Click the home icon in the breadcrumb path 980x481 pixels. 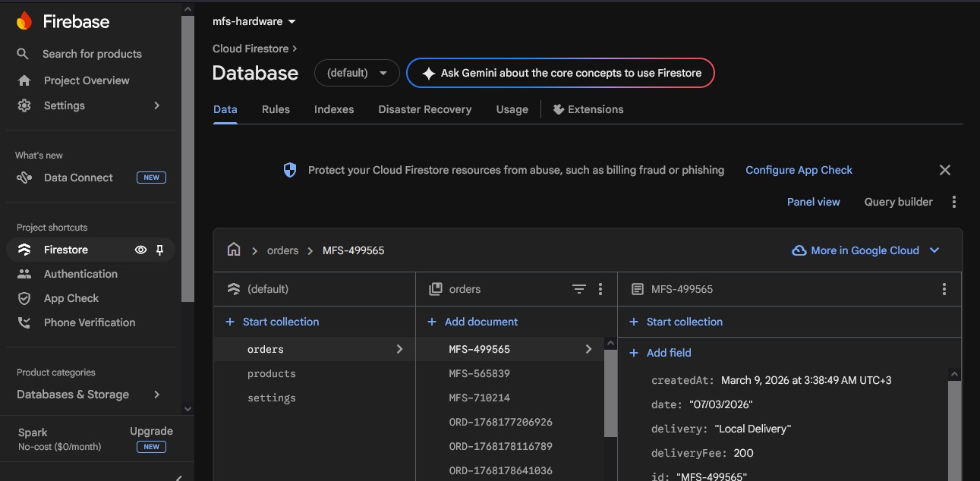point(234,250)
